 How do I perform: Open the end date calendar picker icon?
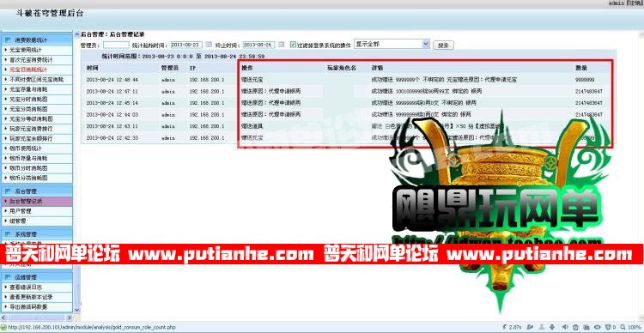point(282,45)
